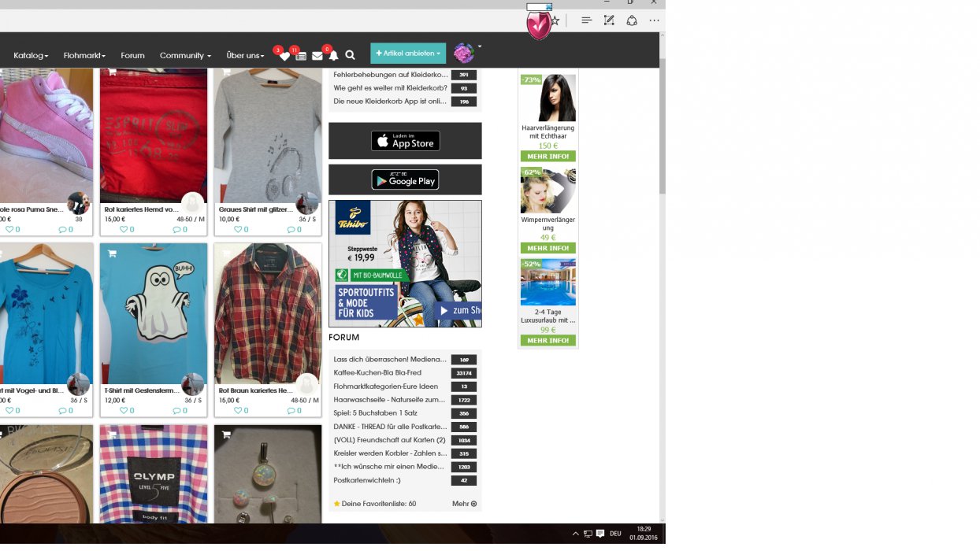Open the Artikel anbieten dropdown
Screen dimensions: 980x551
(x=407, y=54)
